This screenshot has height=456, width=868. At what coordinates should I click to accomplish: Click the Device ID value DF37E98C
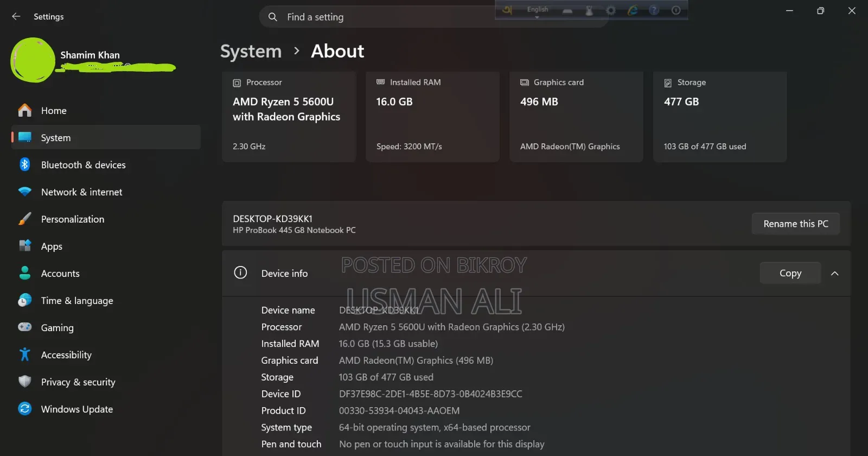[431, 394]
